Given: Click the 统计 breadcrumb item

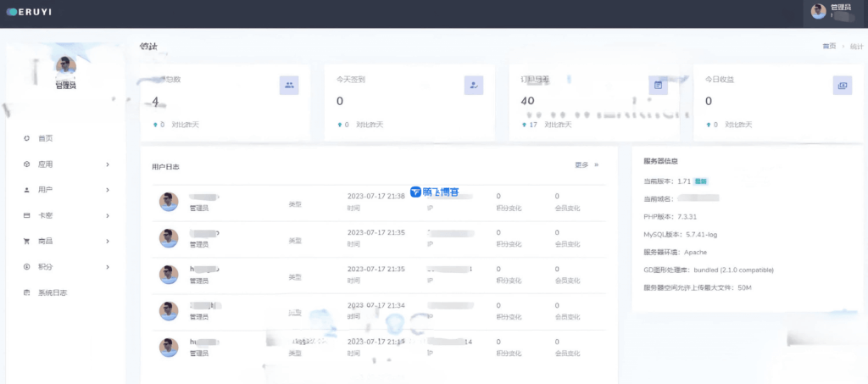Looking at the screenshot, I should tap(856, 47).
